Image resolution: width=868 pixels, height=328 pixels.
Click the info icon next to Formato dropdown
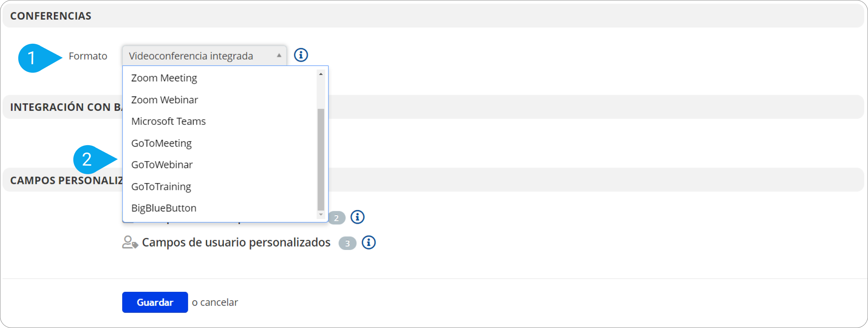pyautogui.click(x=301, y=55)
